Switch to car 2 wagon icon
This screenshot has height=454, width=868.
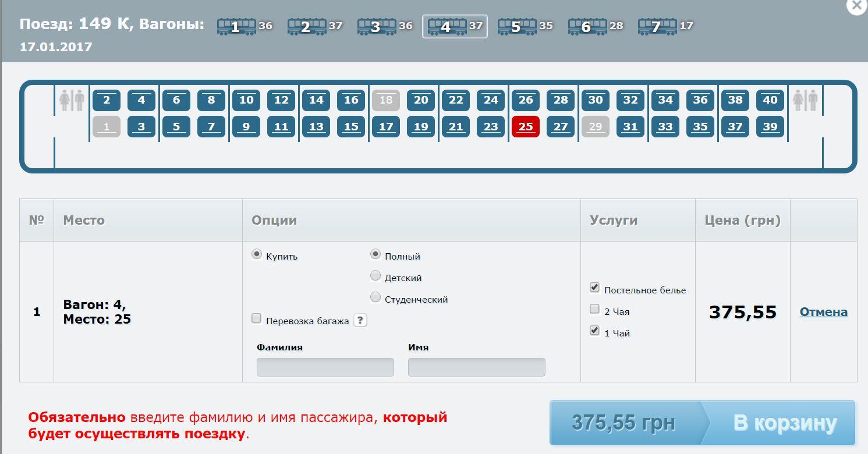coord(306,26)
